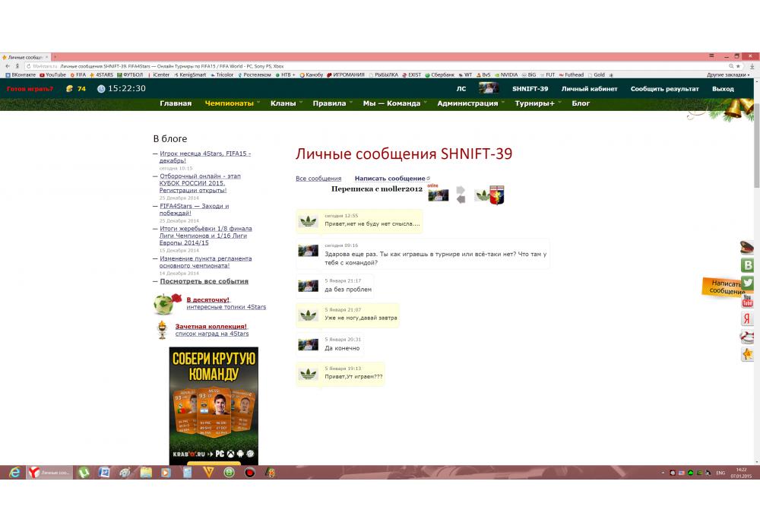The width and height of the screenshot is (760, 532).
Task: Click the orange Написать сообщение side button
Action: (x=726, y=287)
